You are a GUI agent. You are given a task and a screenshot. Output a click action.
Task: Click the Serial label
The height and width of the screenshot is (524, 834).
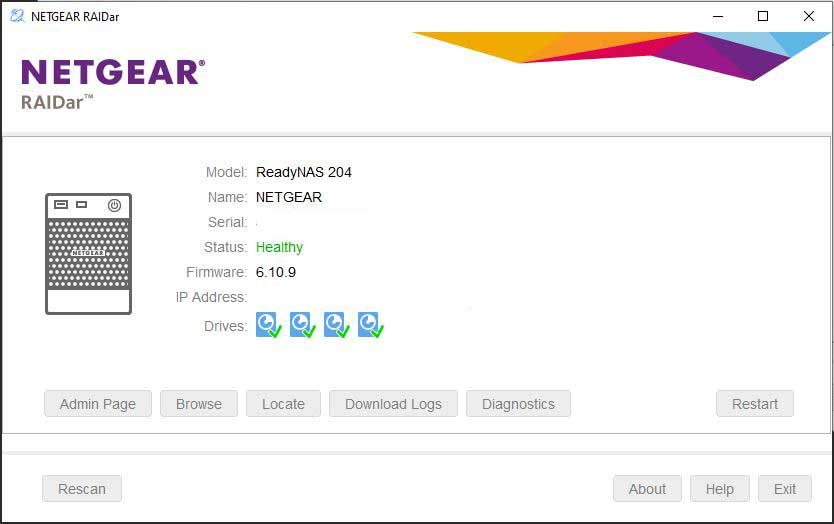pyautogui.click(x=228, y=222)
